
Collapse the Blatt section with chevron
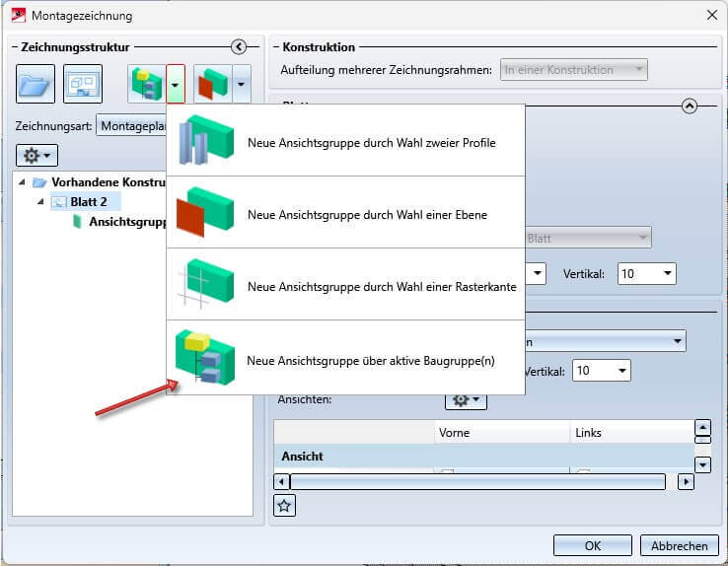(x=690, y=106)
